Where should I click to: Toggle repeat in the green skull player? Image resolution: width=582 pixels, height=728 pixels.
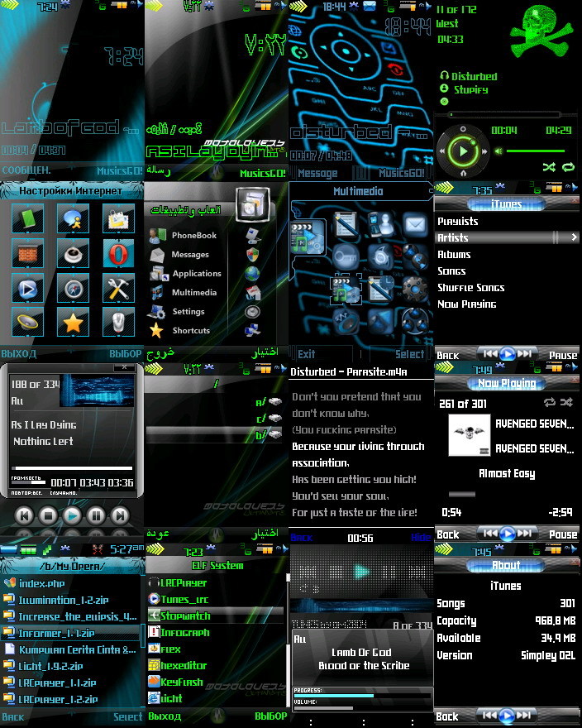[568, 167]
